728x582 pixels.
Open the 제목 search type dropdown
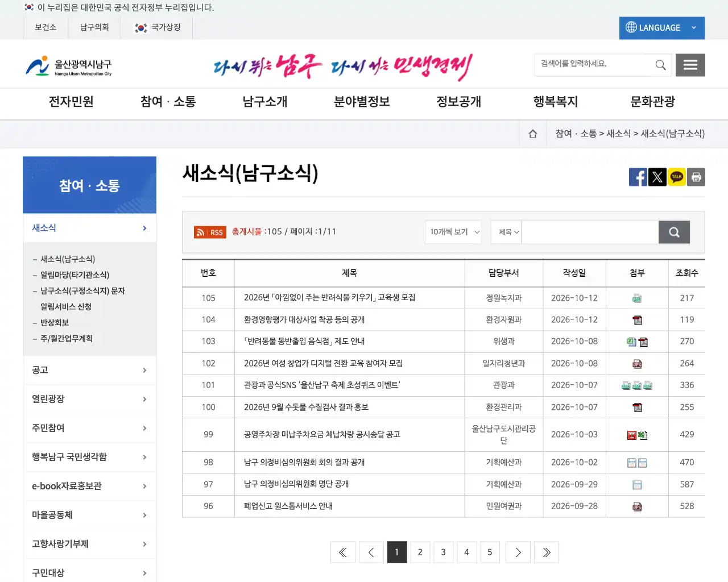coord(506,232)
